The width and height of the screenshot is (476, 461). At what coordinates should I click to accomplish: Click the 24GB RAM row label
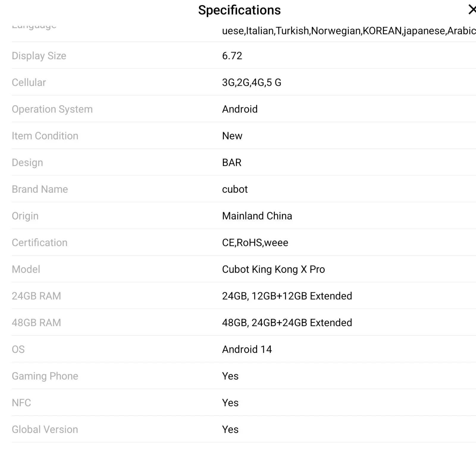[36, 296]
